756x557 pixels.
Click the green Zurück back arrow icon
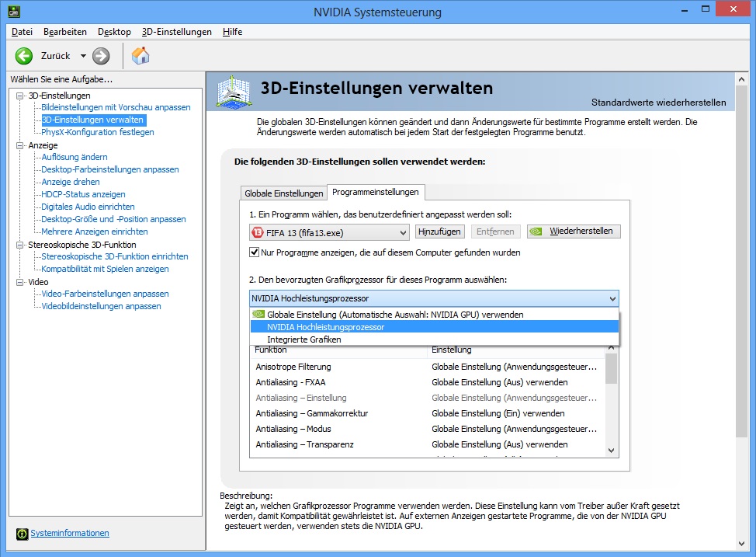(23, 56)
